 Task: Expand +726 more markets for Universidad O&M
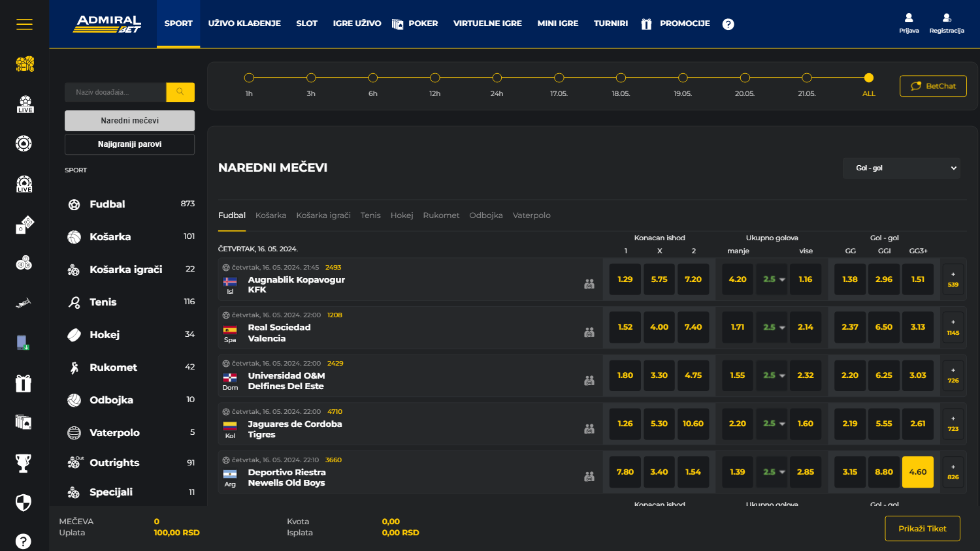pyautogui.click(x=953, y=375)
